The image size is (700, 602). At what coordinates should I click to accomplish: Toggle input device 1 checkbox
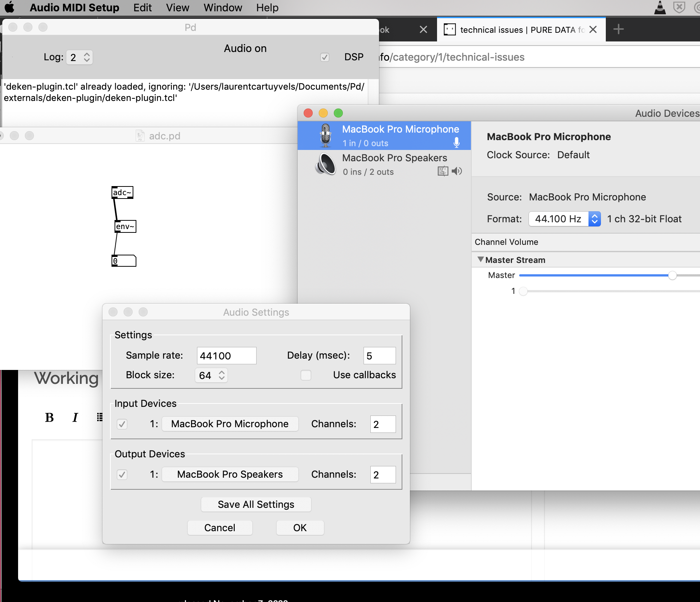click(122, 424)
